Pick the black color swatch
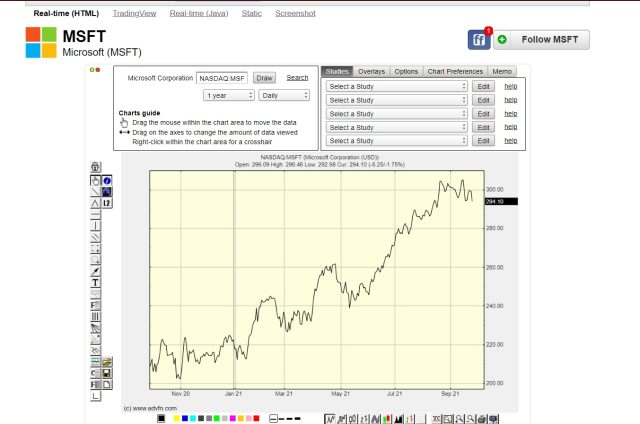This screenshot has height=424, width=640. click(161, 418)
